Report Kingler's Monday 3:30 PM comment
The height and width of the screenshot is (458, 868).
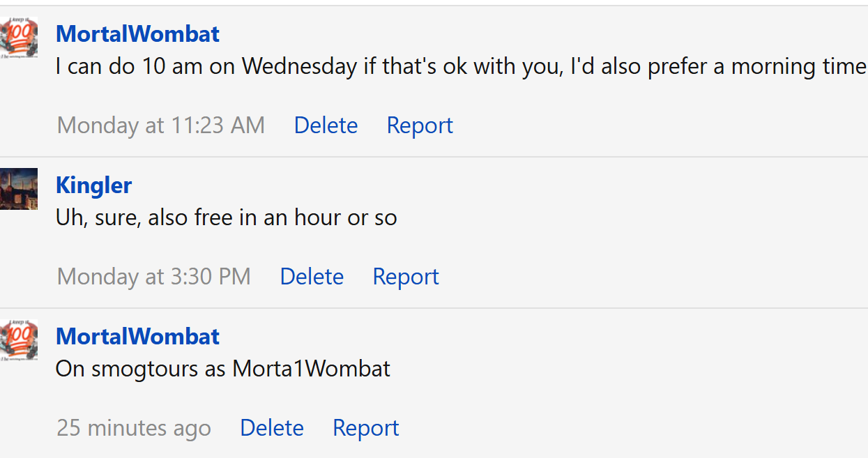click(406, 277)
